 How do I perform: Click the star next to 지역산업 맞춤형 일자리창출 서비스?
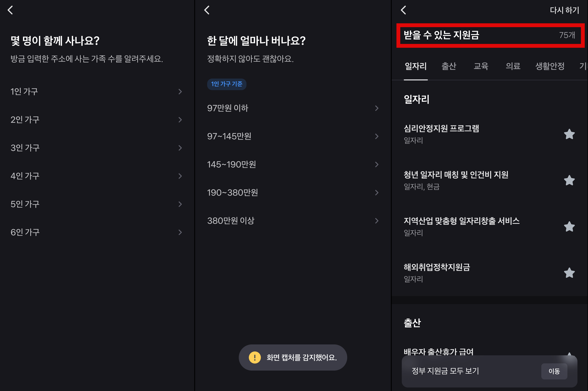tap(569, 226)
